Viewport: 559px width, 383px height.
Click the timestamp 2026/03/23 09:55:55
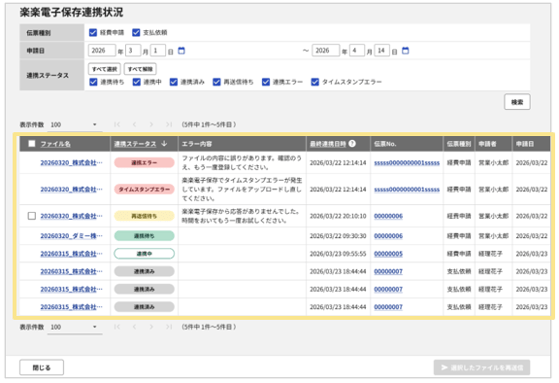338,254
